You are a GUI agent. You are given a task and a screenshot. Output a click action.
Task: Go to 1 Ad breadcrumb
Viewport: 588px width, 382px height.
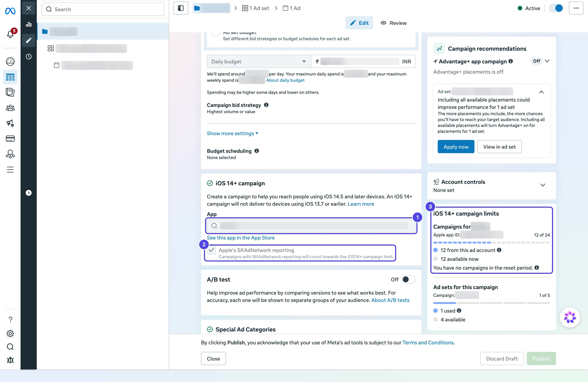click(x=292, y=8)
